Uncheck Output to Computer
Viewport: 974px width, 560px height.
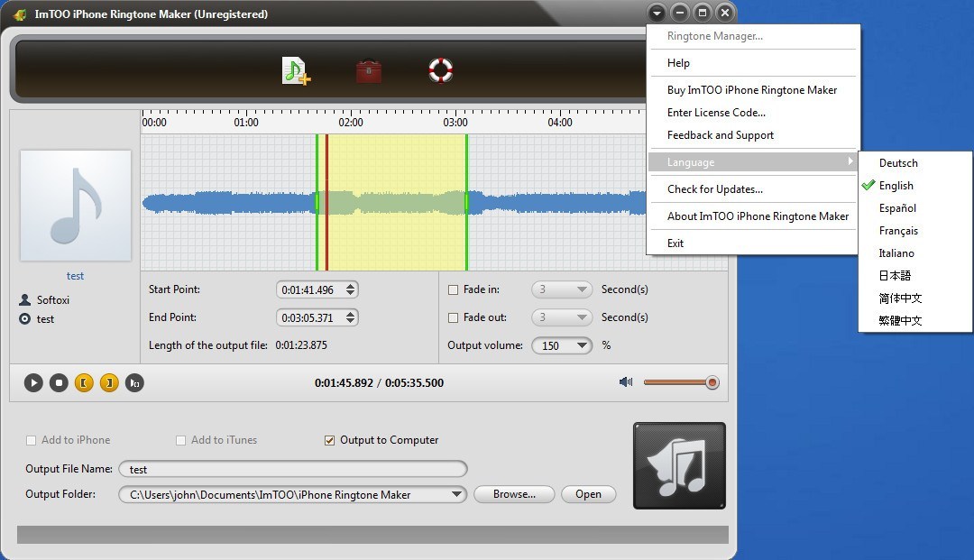(329, 440)
